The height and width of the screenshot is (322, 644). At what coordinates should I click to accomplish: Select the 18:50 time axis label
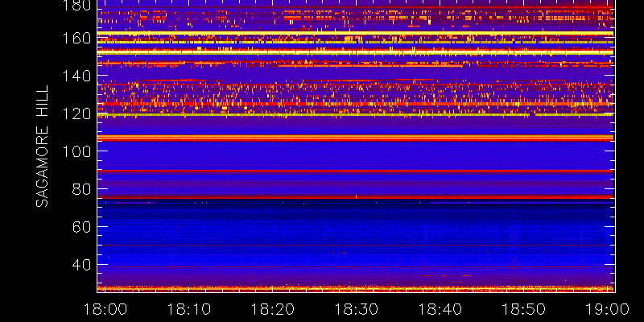coord(524,309)
